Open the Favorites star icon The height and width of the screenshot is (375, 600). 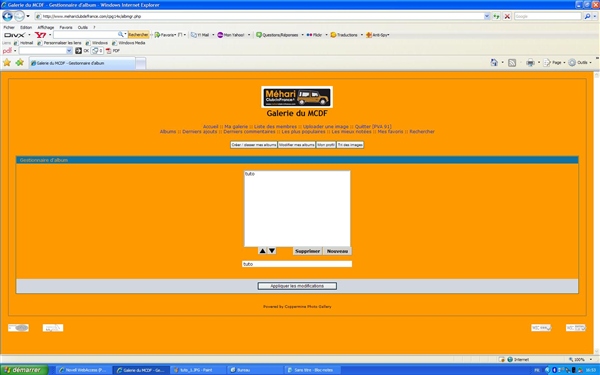7,62
